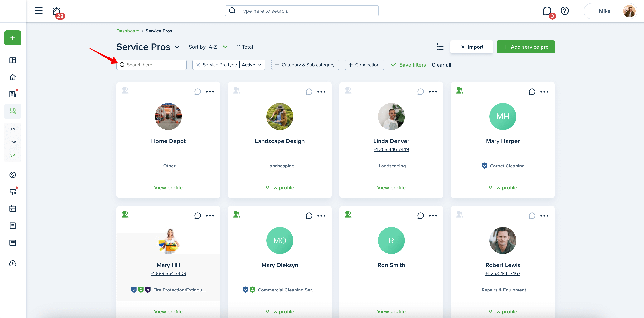Open the hamburger menu
Image resolution: width=644 pixels, height=318 pixels.
point(39,11)
